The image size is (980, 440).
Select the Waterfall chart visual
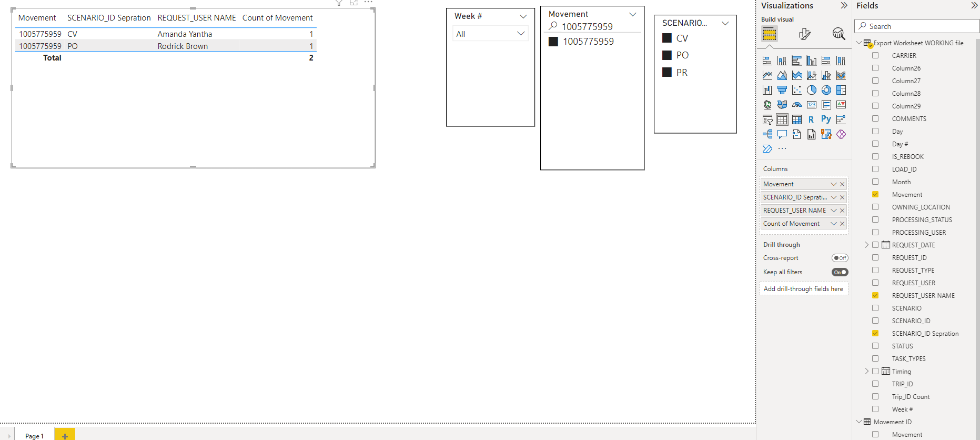[767, 90]
